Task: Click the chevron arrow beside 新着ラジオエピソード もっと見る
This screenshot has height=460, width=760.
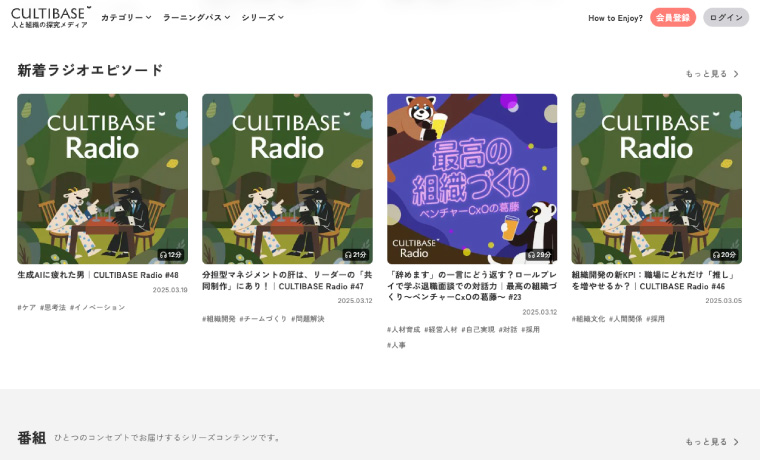Action: [x=736, y=74]
